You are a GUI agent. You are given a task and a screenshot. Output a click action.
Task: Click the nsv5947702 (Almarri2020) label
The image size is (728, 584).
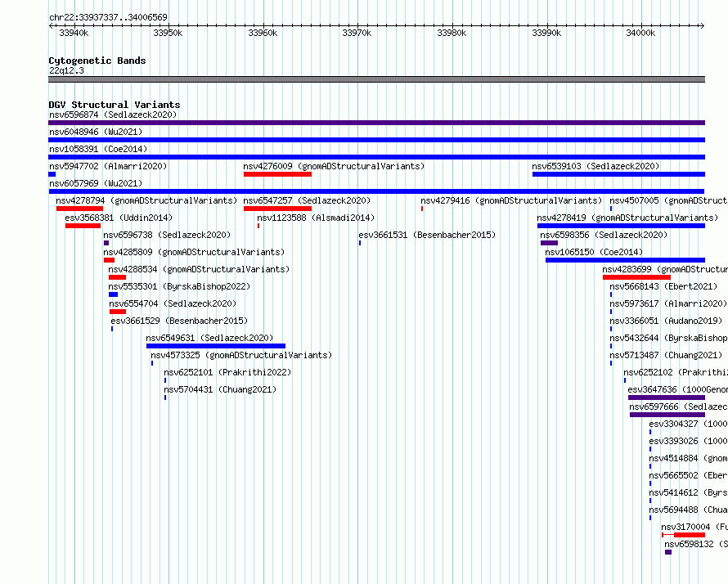[x=108, y=166]
